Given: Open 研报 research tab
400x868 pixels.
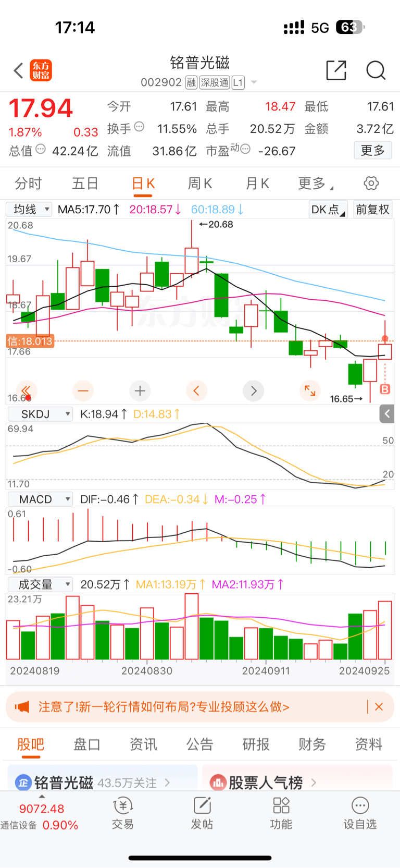Looking at the screenshot, I should 256,744.
